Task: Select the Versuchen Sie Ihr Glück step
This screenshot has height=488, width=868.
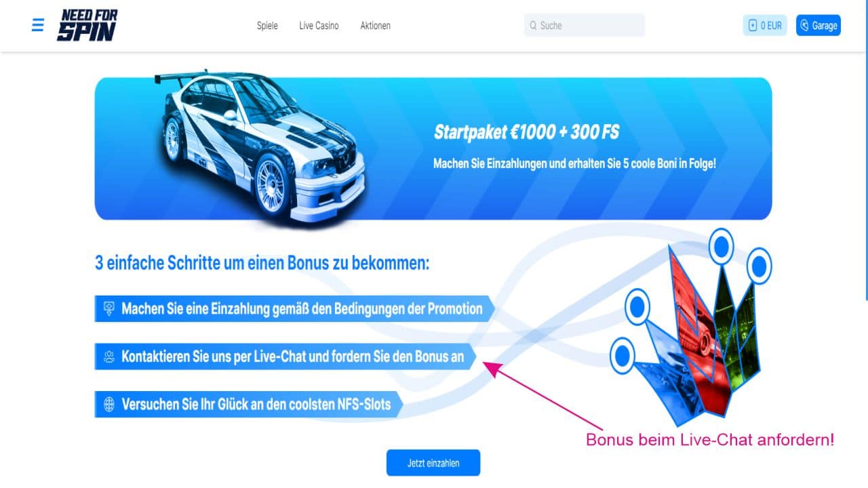Action: point(249,405)
